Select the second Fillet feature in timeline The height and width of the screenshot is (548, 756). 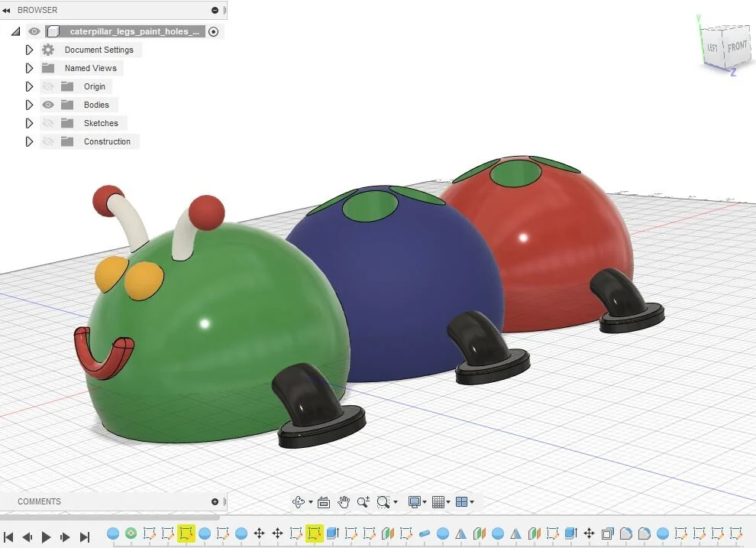tap(645, 533)
